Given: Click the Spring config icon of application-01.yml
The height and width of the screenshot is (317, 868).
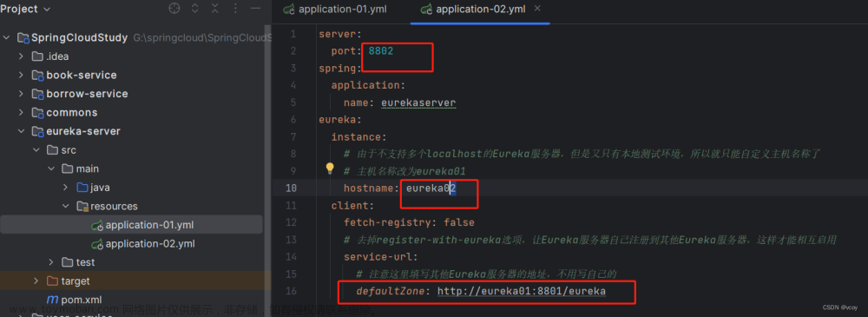Looking at the screenshot, I should 97,226.
